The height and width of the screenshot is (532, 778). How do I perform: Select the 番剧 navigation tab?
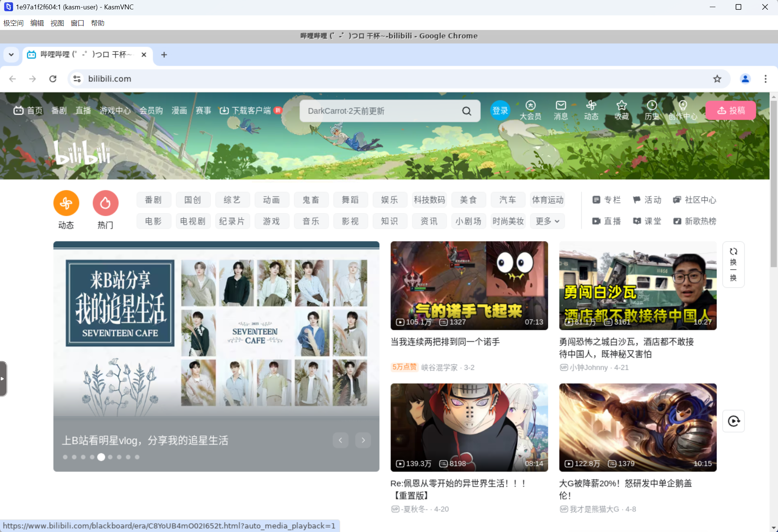coord(59,111)
